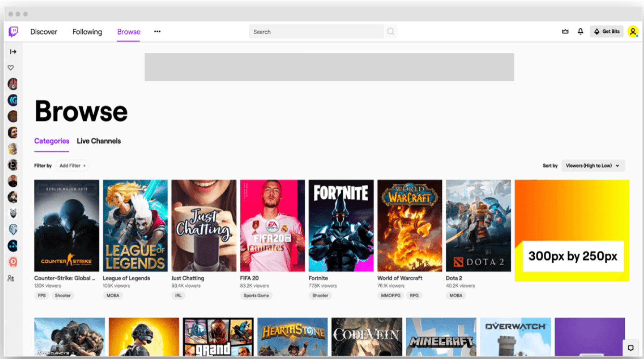This screenshot has height=359, width=644.
Task: Open the World of Warcraft title link
Action: pyautogui.click(x=399, y=278)
